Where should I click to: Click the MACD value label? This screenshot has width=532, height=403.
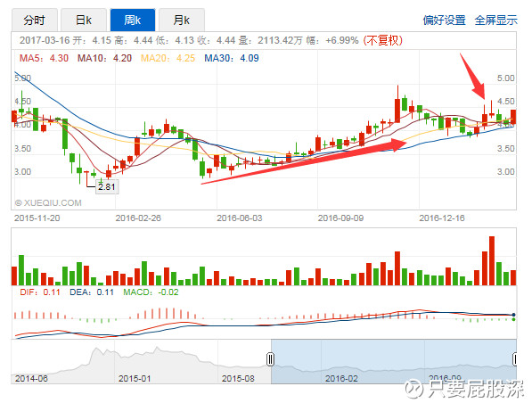coord(151,292)
